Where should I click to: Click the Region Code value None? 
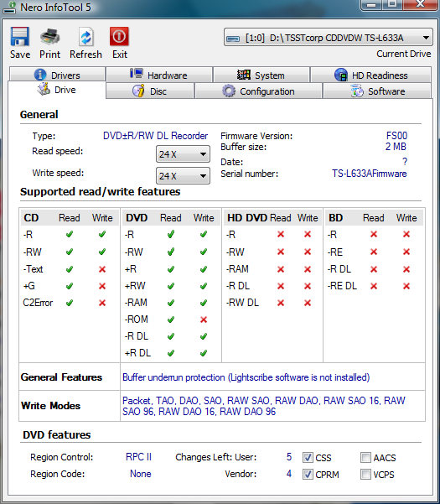tap(140, 474)
